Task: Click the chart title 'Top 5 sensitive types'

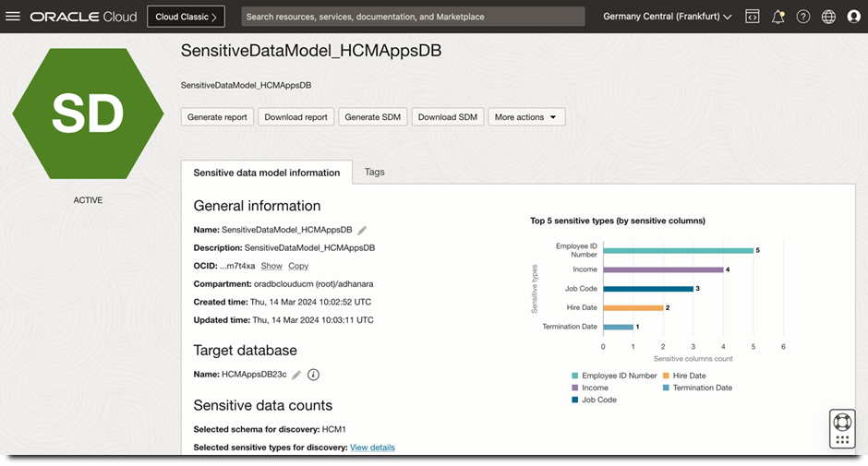Action: 617,221
